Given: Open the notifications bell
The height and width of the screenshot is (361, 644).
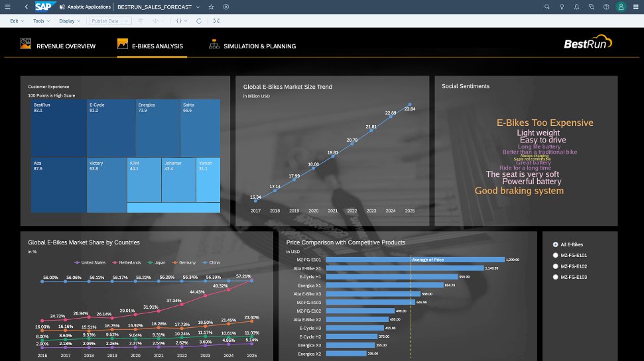Looking at the screenshot, I should point(576,7).
